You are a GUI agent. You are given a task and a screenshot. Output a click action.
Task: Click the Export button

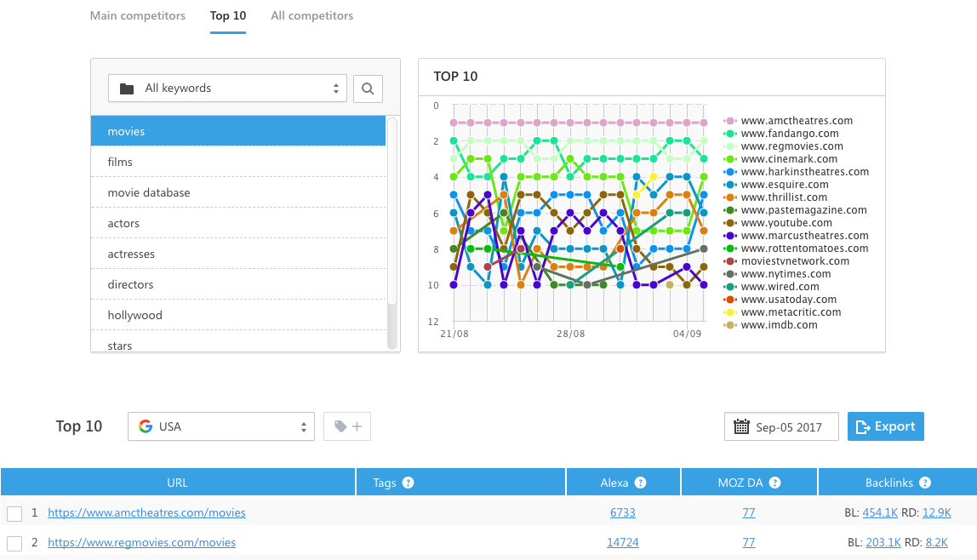885,426
